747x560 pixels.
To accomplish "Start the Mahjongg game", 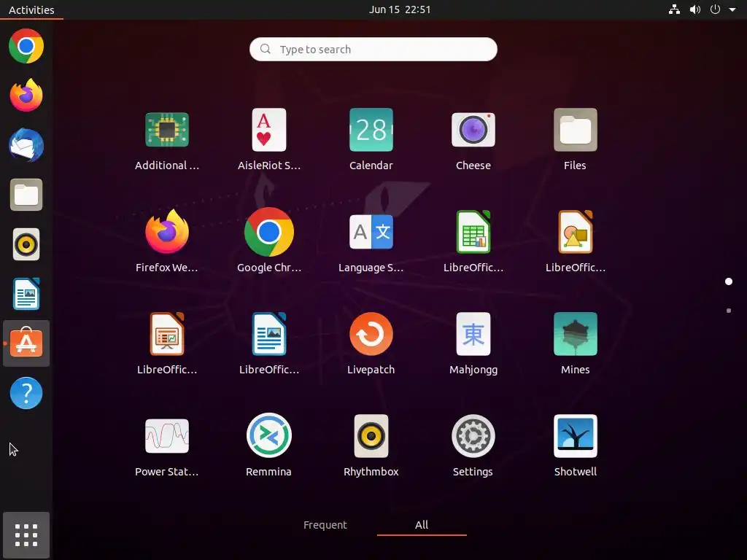I will 473,334.
